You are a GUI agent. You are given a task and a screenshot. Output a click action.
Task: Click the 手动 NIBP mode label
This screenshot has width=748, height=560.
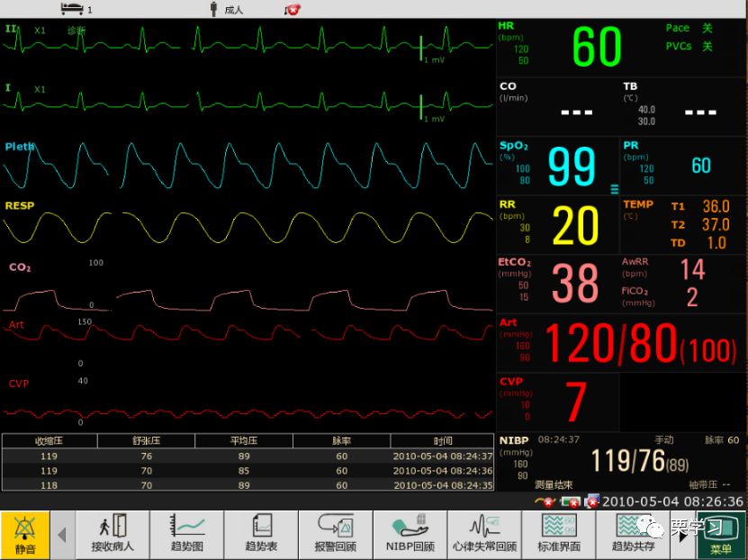(x=663, y=439)
